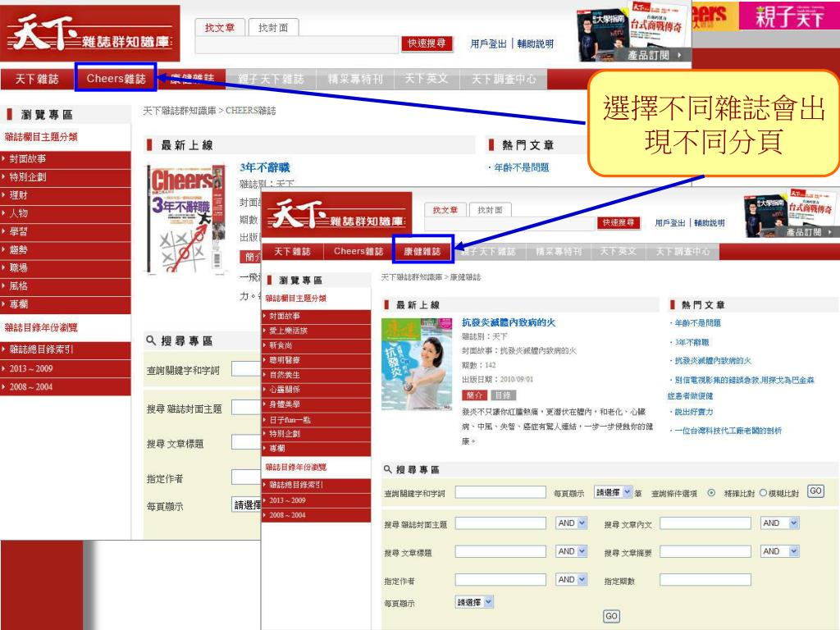Open 2013～2009 in Cheers sidebar
Viewport: 840px width, 630px height.
point(66,368)
